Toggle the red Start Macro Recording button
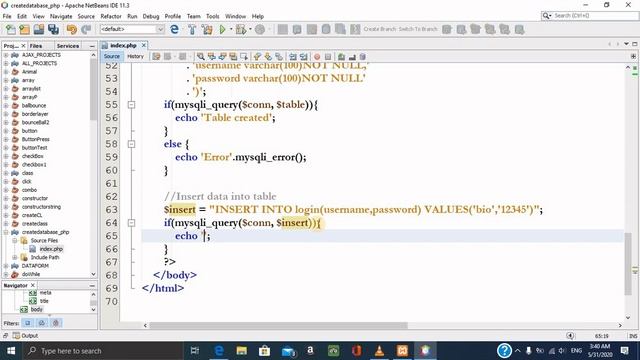The width and height of the screenshot is (640, 360). click(317, 57)
